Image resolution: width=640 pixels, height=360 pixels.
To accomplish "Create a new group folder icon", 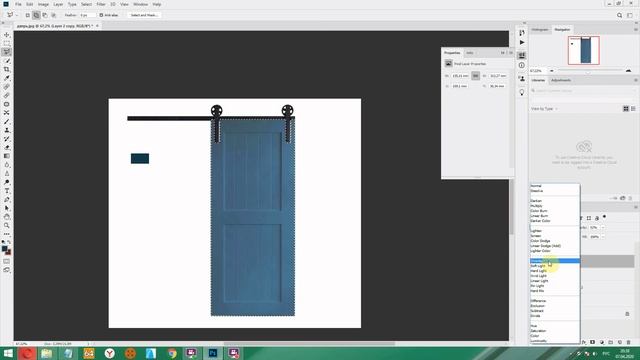I will 611,342.
